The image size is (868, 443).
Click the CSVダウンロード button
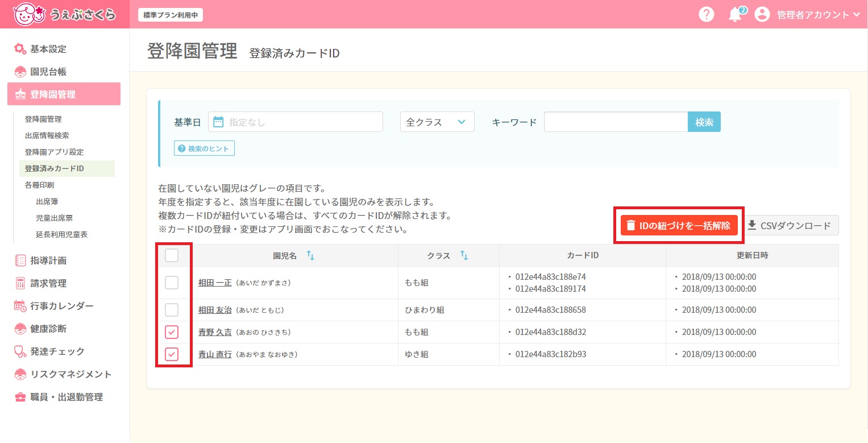(791, 225)
